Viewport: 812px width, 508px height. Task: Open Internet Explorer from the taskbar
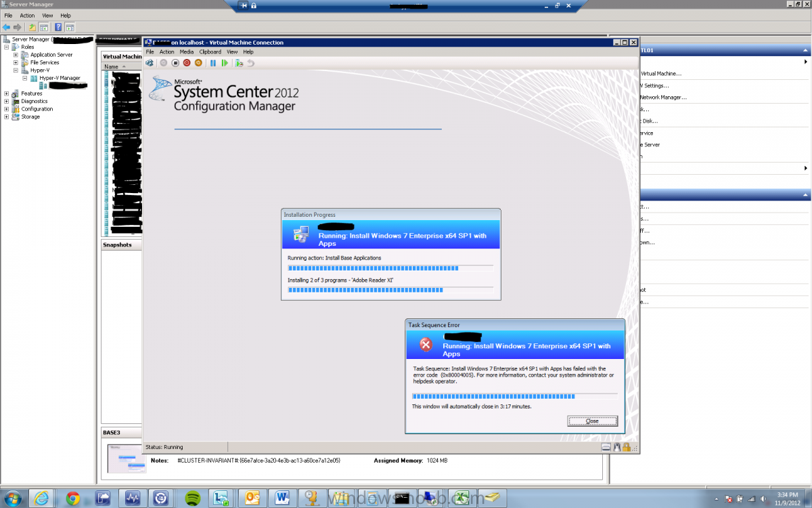42,499
